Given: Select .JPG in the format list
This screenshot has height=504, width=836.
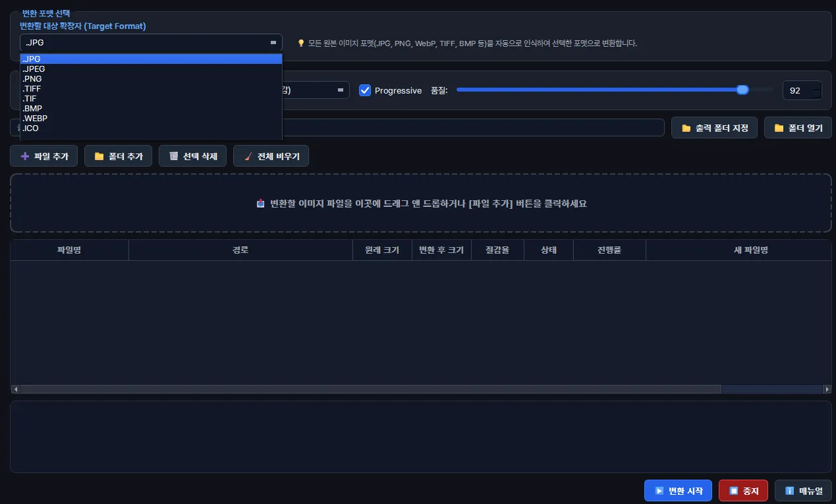Looking at the screenshot, I should click(152, 59).
